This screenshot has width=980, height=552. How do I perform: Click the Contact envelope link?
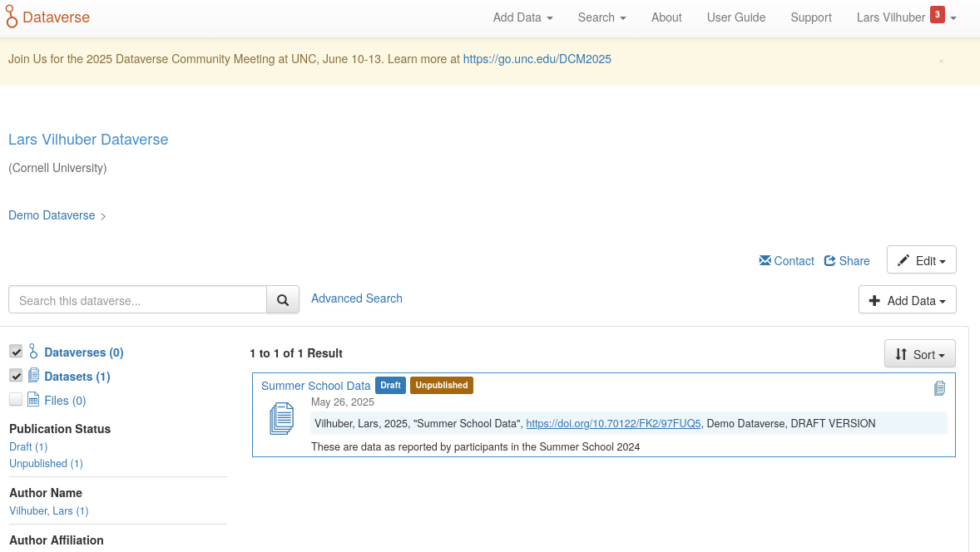786,260
